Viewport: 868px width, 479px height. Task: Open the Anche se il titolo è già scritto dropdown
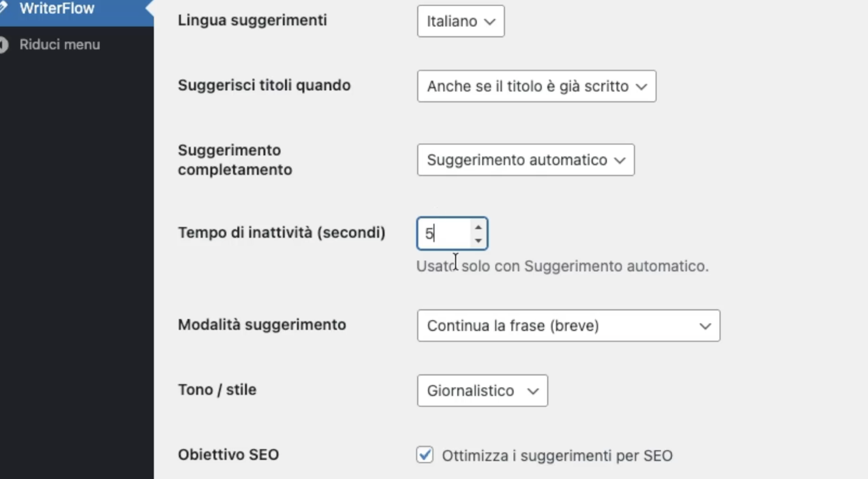[536, 86]
